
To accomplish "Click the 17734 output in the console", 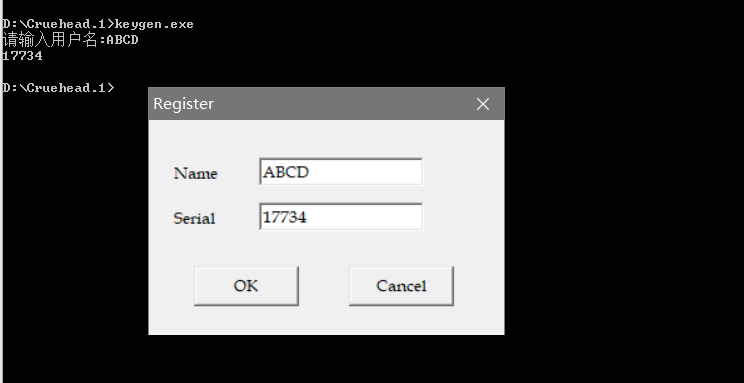I will (22, 56).
